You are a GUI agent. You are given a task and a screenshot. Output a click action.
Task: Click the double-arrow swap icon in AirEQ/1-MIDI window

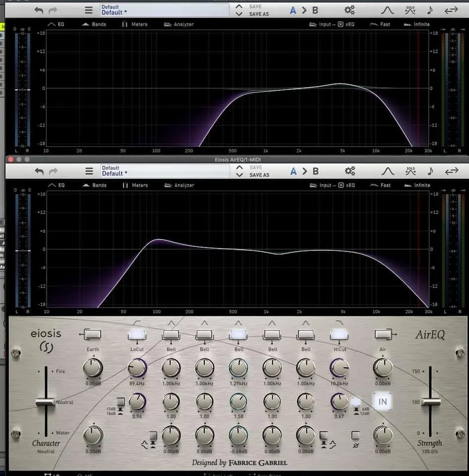tap(451, 171)
